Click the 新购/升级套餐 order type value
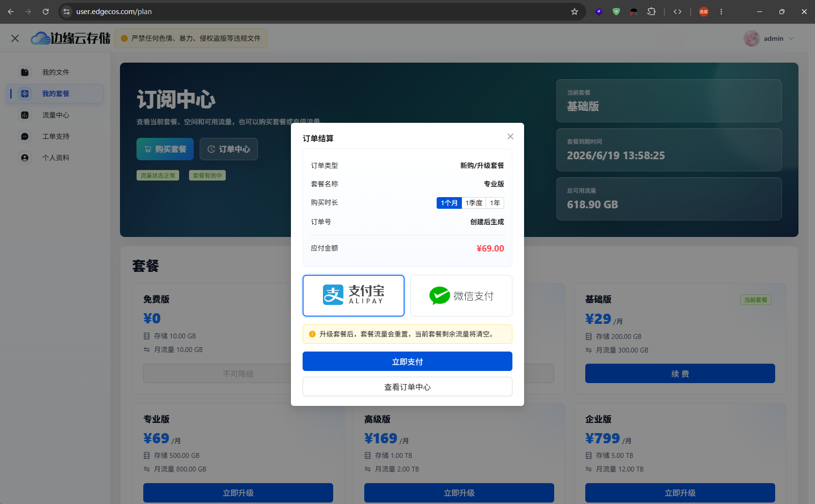Image resolution: width=815 pixels, height=504 pixels. [482, 166]
